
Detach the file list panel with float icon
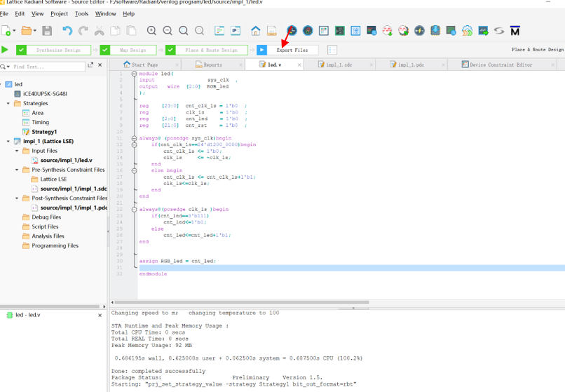[x=90, y=65]
